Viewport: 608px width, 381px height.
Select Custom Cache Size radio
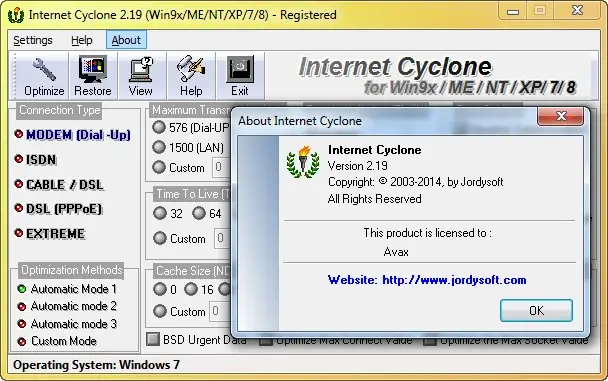click(160, 311)
